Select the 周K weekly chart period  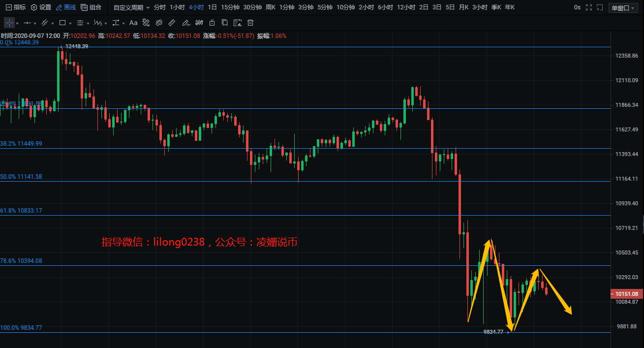271,7
